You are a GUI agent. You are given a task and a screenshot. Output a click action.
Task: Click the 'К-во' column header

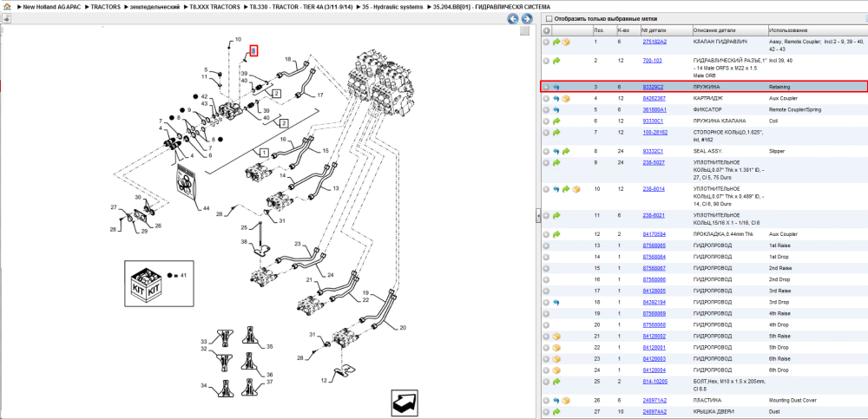coord(623,29)
